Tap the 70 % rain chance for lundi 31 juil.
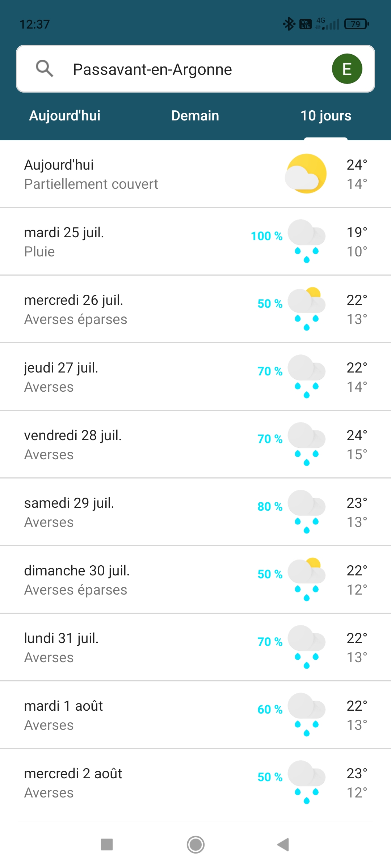The width and height of the screenshot is (391, 868). pyautogui.click(x=270, y=642)
